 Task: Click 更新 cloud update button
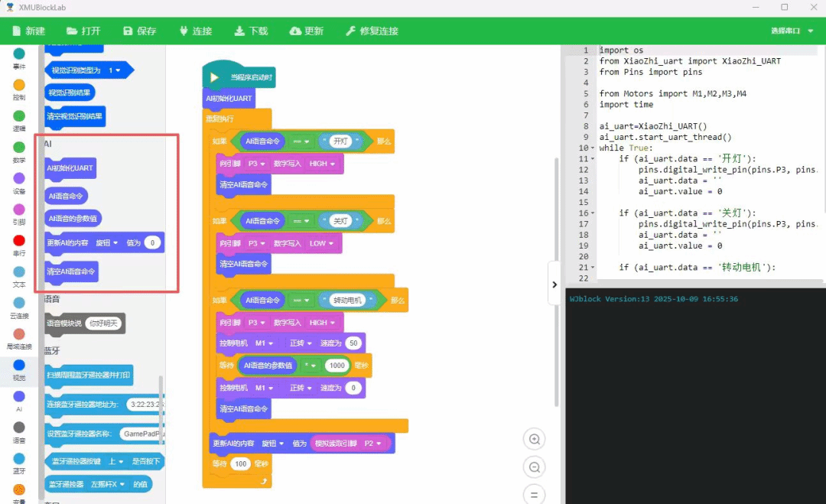[306, 31]
